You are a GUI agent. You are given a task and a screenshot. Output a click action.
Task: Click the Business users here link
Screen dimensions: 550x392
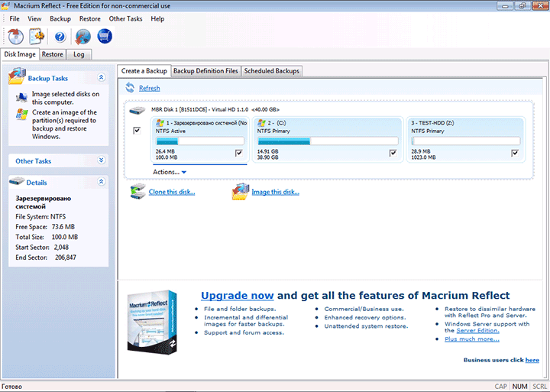[x=532, y=360]
